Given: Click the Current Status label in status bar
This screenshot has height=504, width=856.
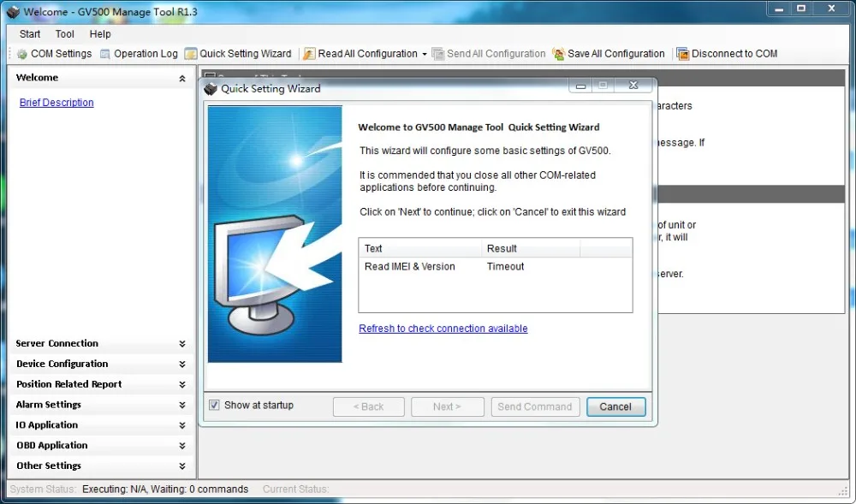Looking at the screenshot, I should [296, 489].
